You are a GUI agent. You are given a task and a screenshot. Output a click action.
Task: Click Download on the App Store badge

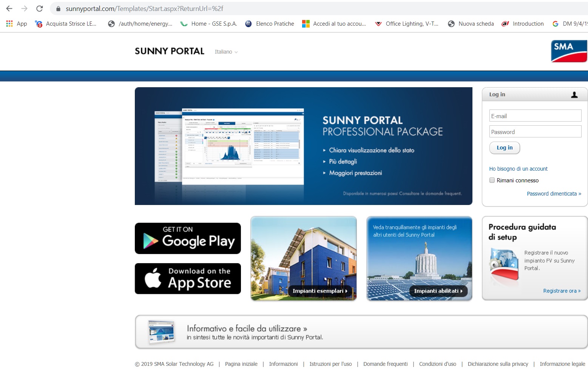188,279
